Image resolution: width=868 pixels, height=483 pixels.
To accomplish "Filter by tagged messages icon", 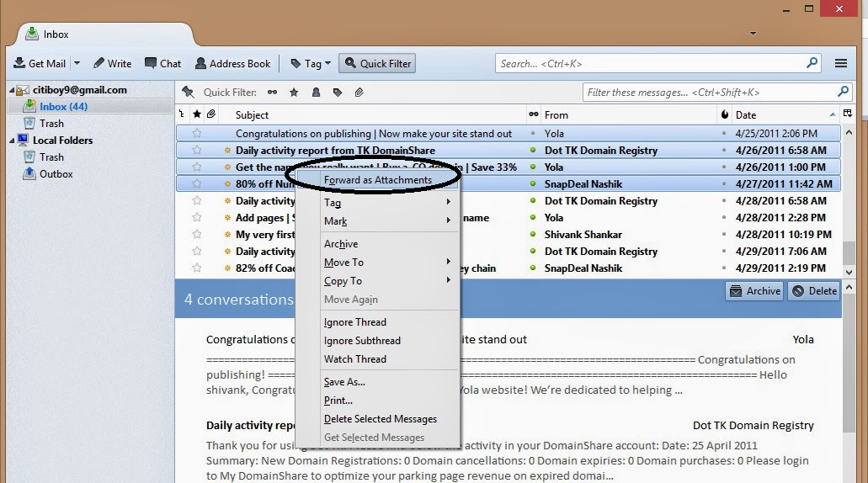I will 338,93.
